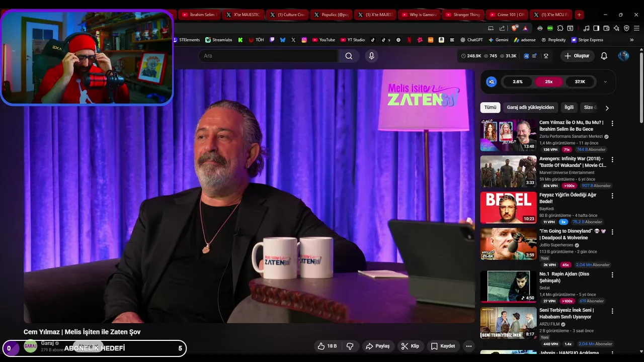Like the video with thumbs-up 18 B
This screenshot has height=362, width=644.
[x=327, y=346]
